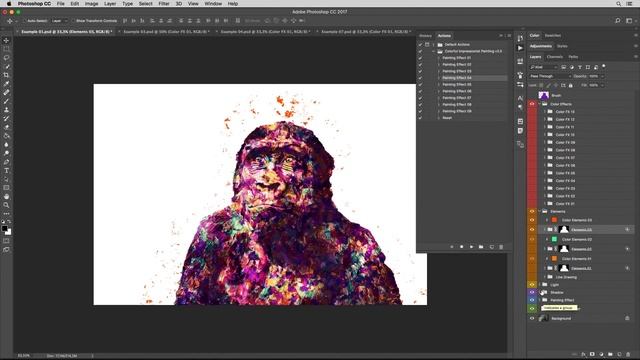Select the Eraser tool
This screenshot has width=640, height=360.
pyautogui.click(x=6, y=127)
